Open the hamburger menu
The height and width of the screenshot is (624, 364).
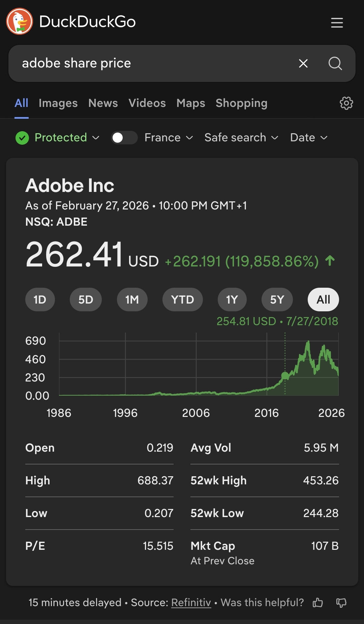337,23
